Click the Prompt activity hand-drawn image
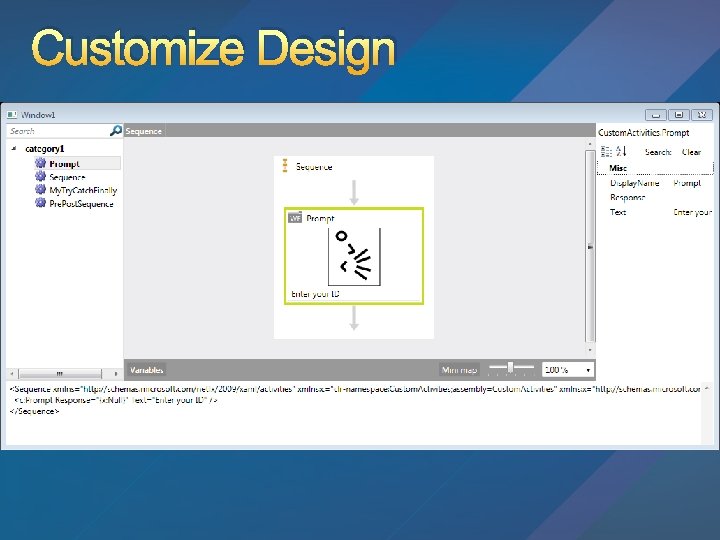This screenshot has width=720, height=540. click(354, 257)
